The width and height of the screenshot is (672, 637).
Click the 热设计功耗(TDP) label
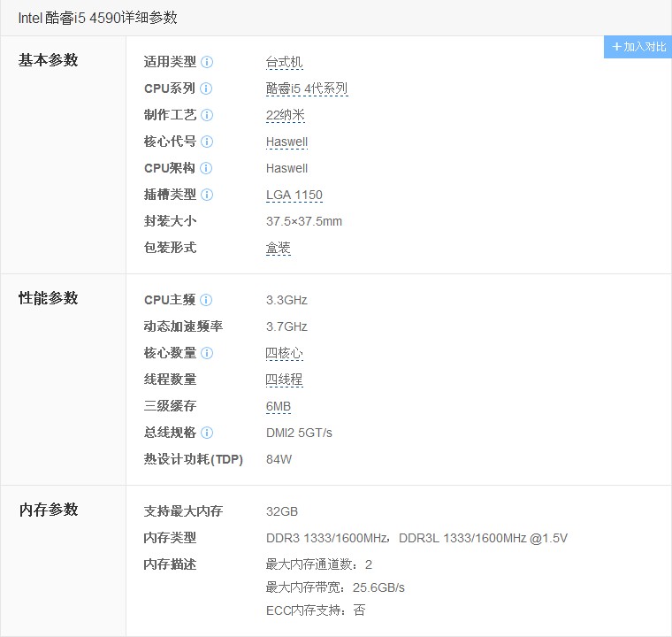coord(194,459)
